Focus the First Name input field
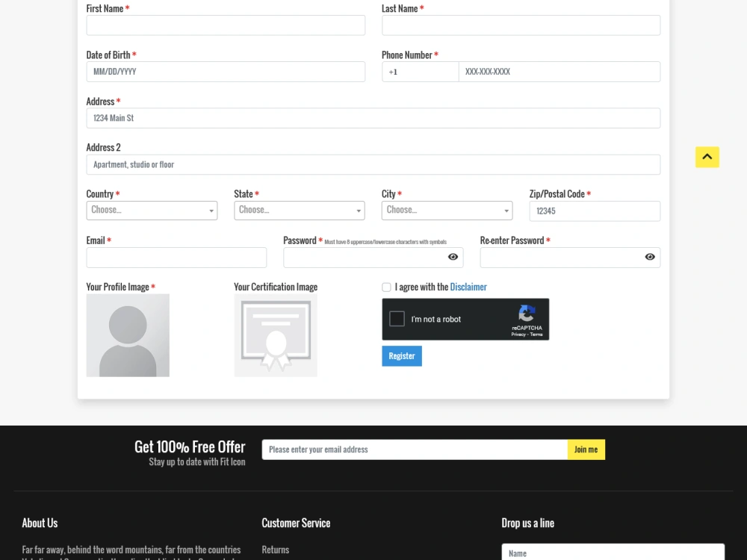Screen dimensions: 747x560 226,25
